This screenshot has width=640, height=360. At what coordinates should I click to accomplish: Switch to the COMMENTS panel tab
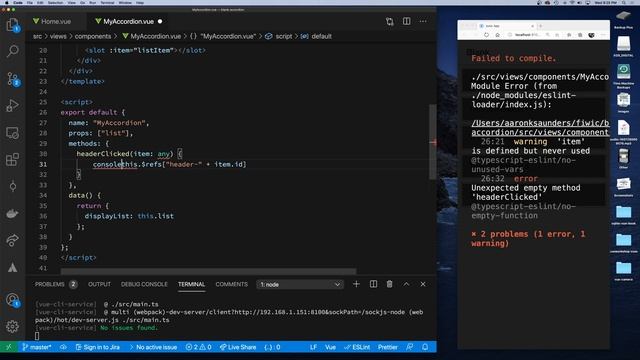231,284
